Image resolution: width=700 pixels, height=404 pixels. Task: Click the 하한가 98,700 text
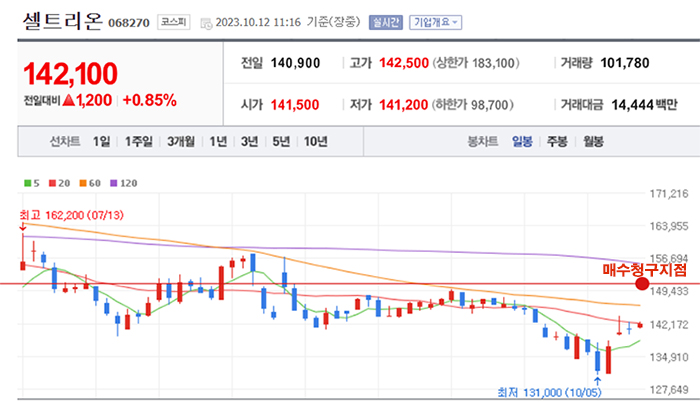(x=472, y=105)
